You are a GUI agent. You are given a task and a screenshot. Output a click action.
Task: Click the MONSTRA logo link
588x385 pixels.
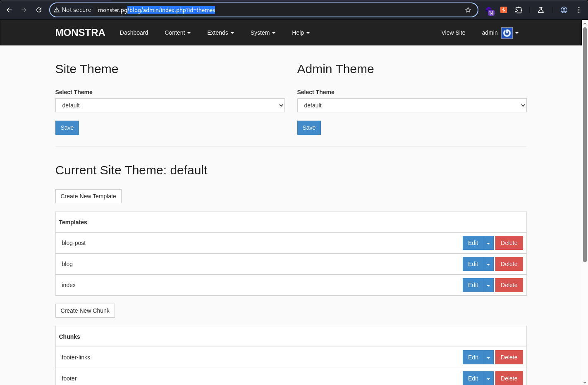tap(80, 33)
